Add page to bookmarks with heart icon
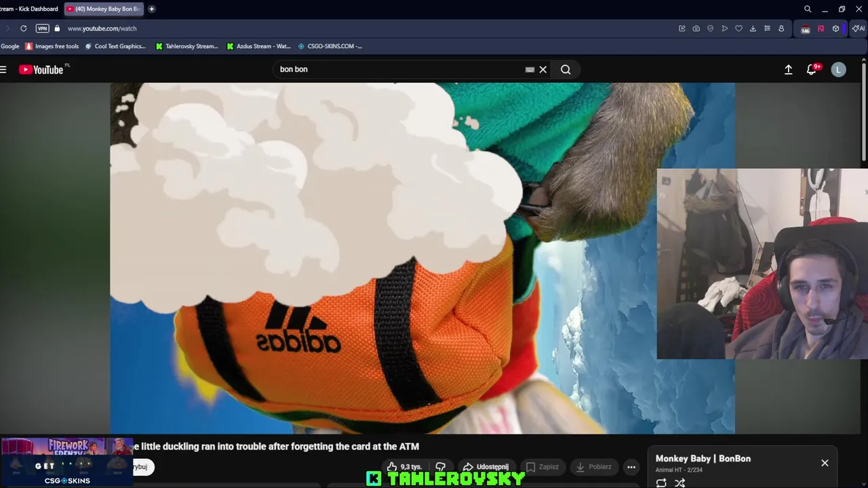This screenshot has width=868, height=488. [x=738, y=28]
